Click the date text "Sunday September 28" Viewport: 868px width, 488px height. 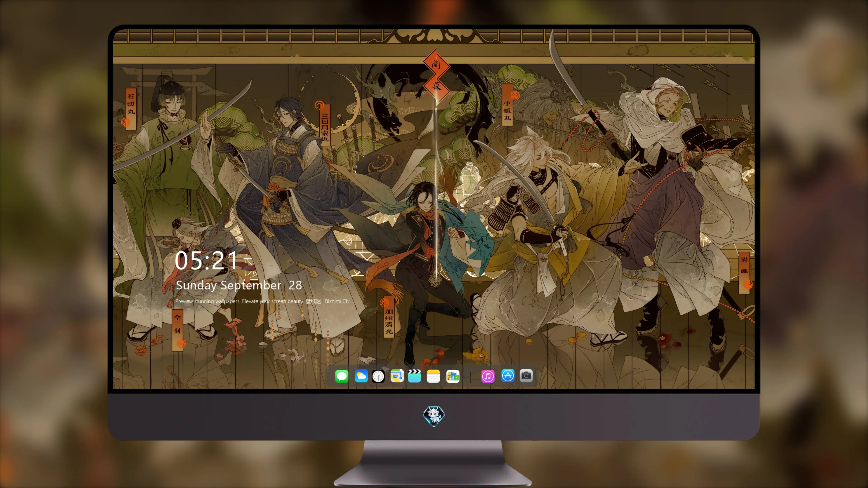point(239,285)
